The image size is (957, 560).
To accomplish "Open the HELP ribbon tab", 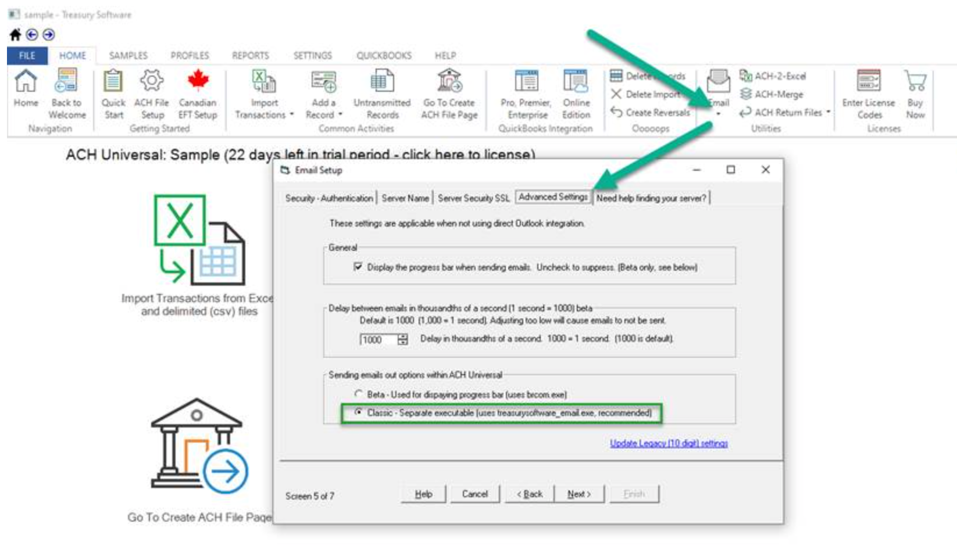I will (x=445, y=56).
